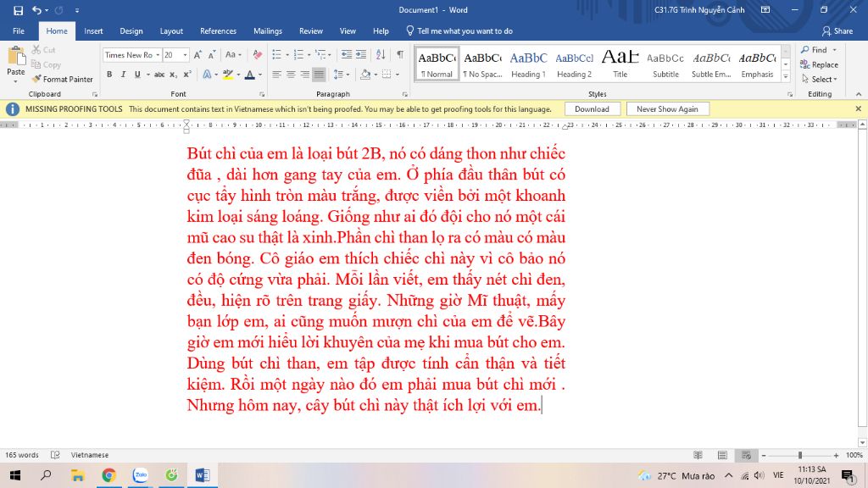Open ribbon display options

765,10
